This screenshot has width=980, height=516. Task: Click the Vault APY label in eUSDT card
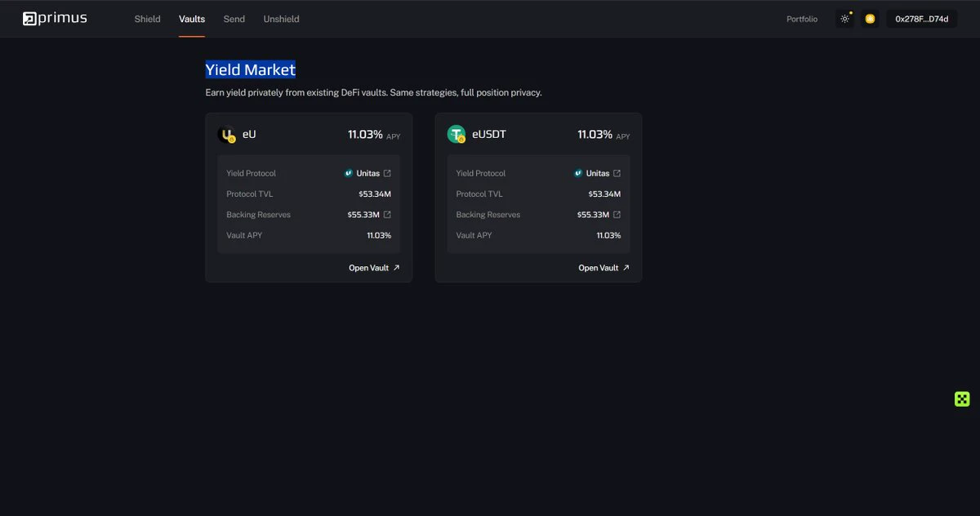tap(474, 235)
